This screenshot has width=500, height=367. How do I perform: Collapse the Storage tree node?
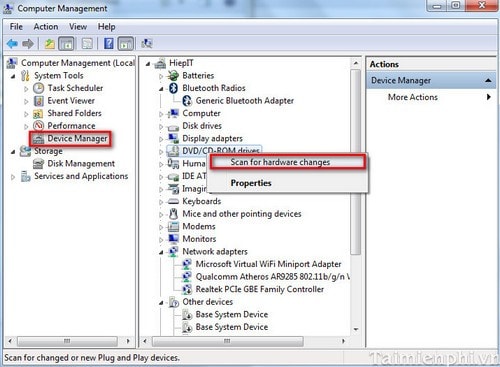click(13, 152)
